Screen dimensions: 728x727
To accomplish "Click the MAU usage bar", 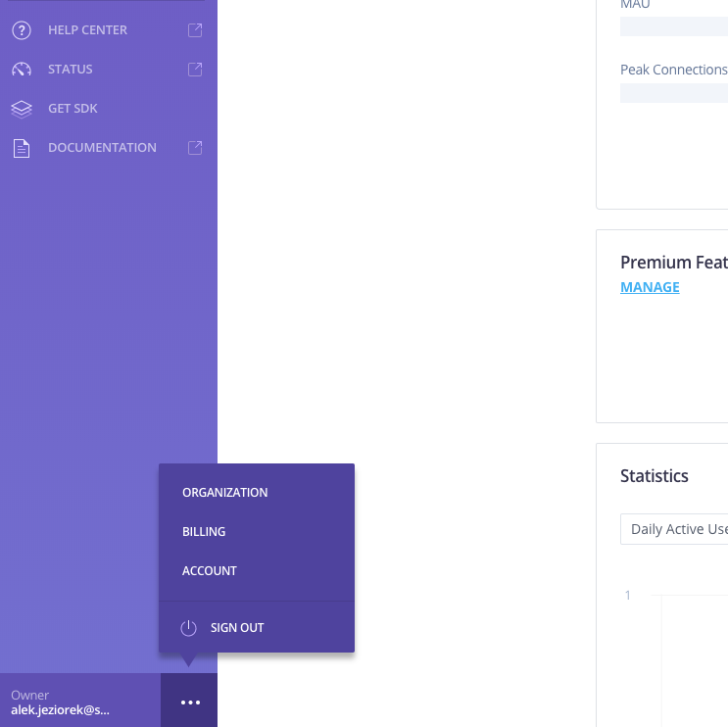I will pyautogui.click(x=674, y=26).
